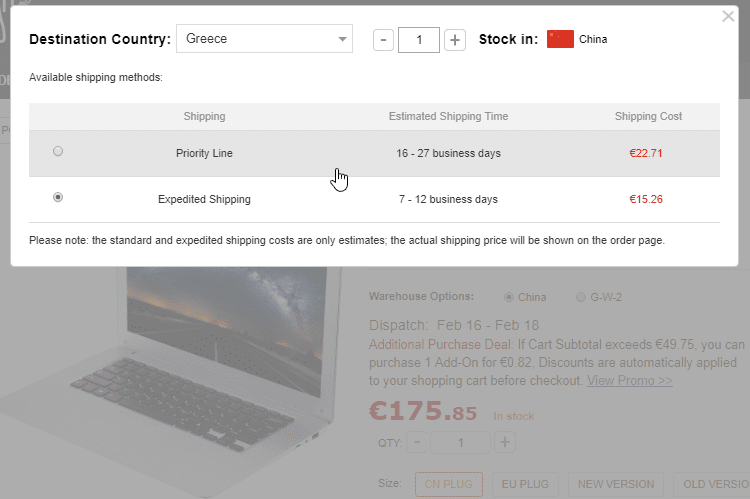Select the EU PLUG size option
This screenshot has width=750, height=499.
[526, 484]
